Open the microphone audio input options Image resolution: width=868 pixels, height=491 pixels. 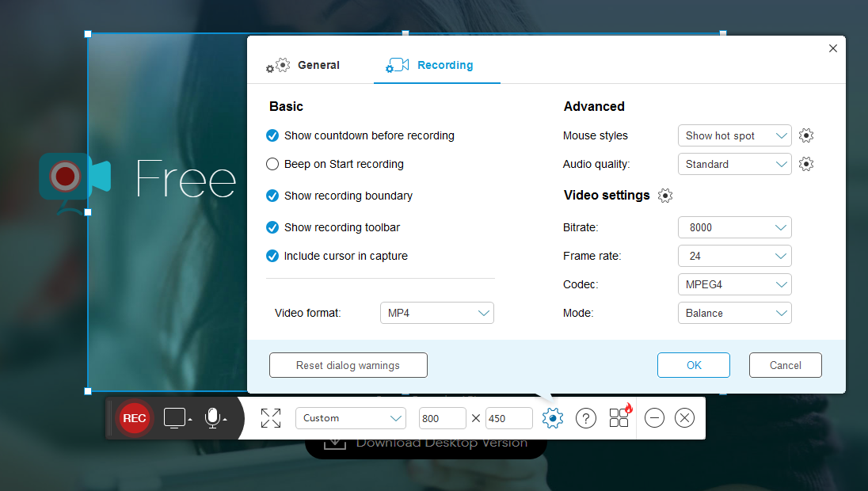pos(213,418)
